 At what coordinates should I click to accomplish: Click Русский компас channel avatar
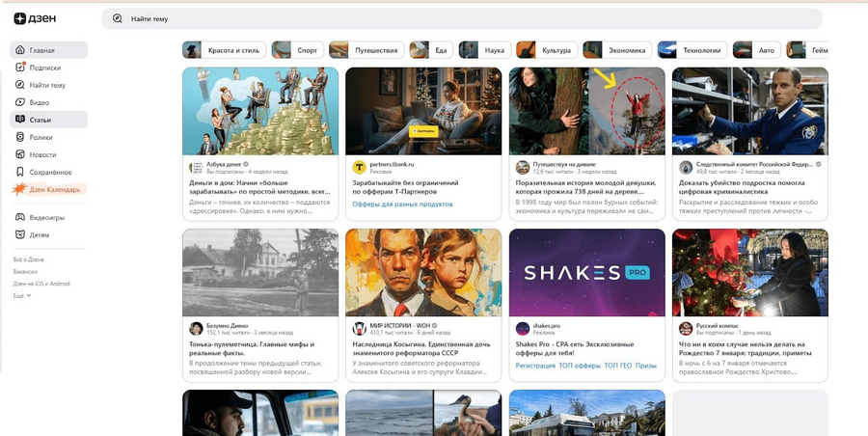pyautogui.click(x=686, y=329)
